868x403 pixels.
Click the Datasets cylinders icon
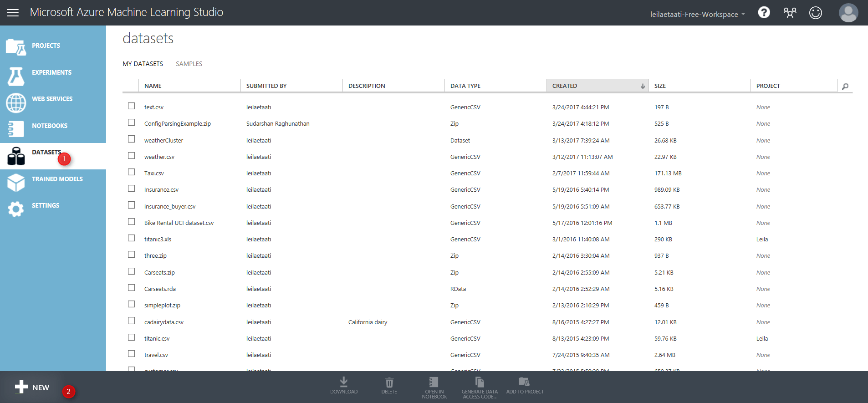(16, 156)
